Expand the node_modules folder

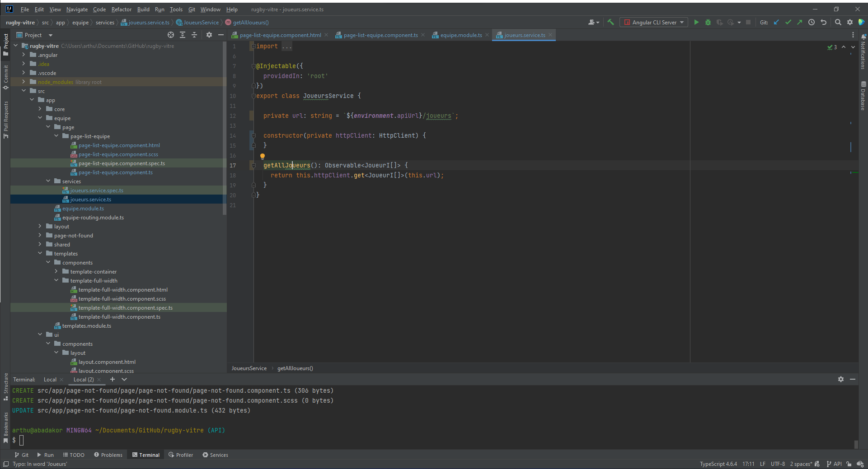click(23, 82)
